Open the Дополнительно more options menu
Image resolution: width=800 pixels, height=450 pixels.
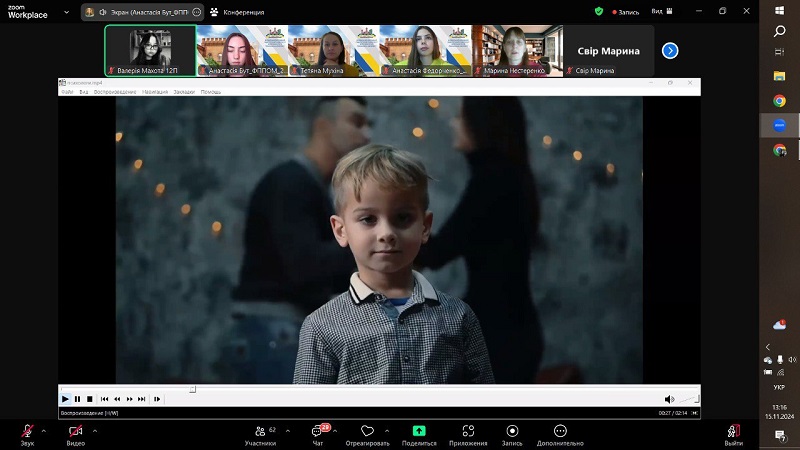pos(560,435)
